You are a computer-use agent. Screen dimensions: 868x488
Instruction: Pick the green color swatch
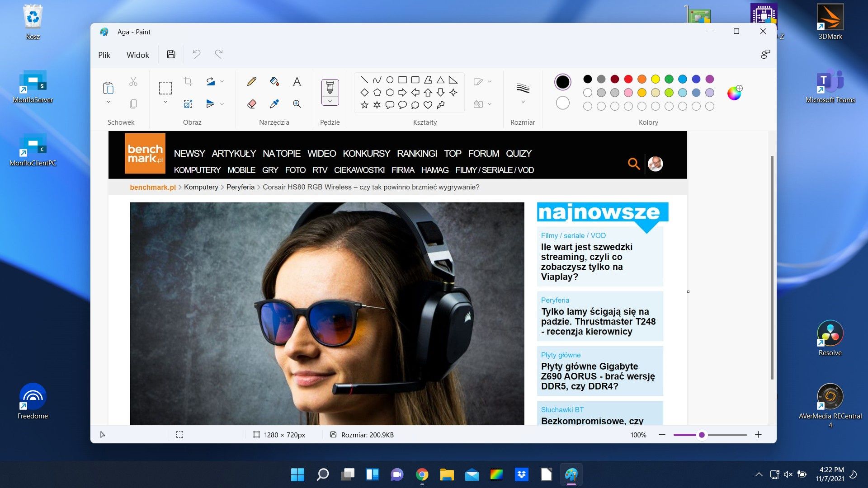[x=669, y=79]
